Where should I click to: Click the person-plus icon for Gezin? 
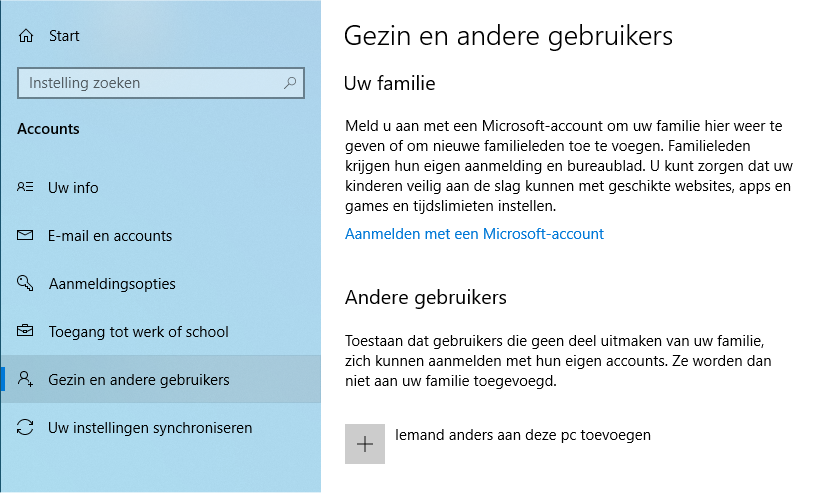tap(25, 379)
